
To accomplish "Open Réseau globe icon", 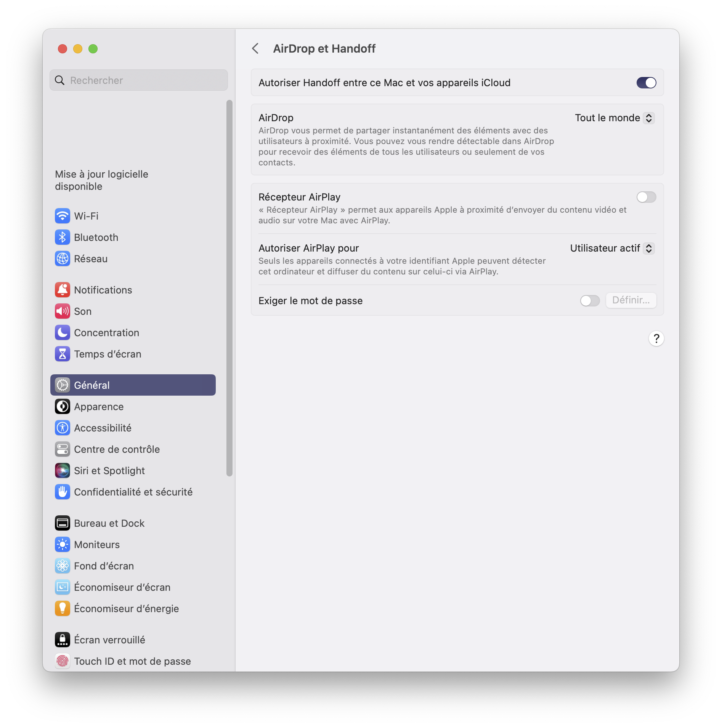I will [x=63, y=258].
